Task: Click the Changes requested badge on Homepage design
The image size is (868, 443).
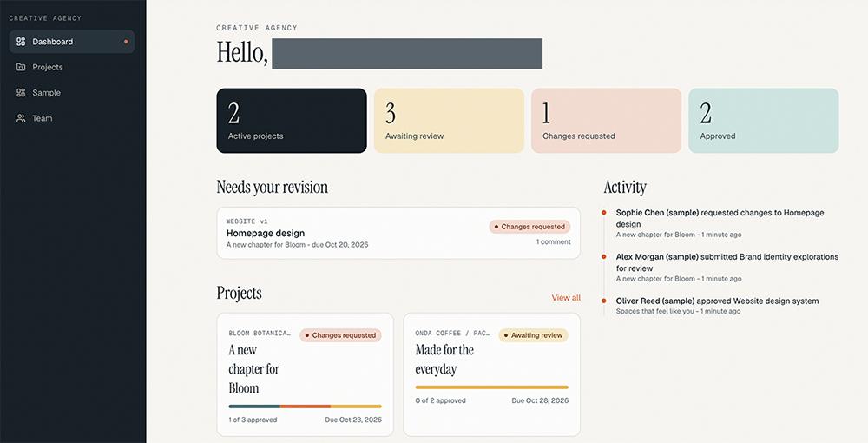Action: pos(529,227)
